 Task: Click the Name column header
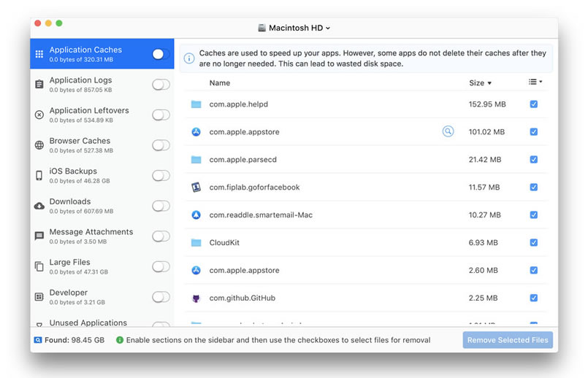[220, 83]
